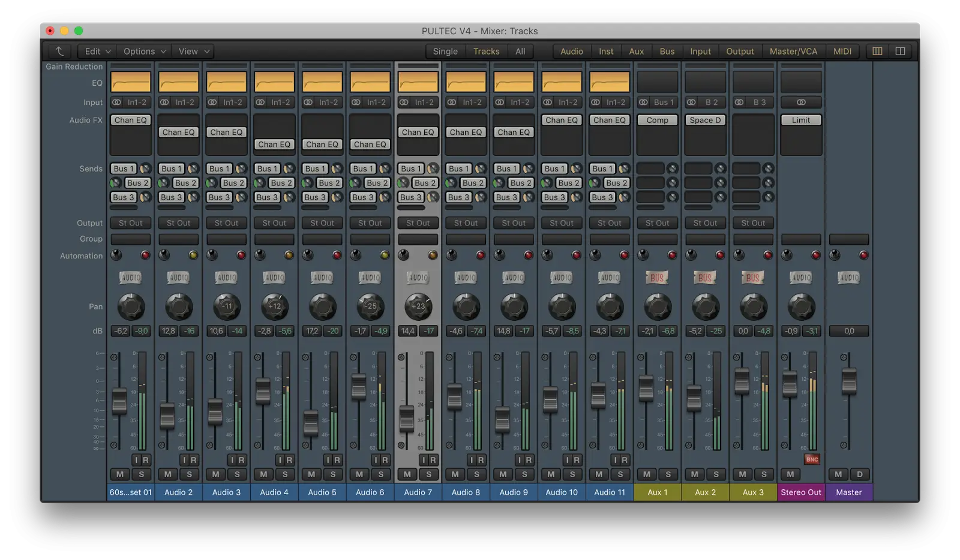Click the BUS icon on Aux 3
The height and width of the screenshot is (560, 960).
(x=753, y=278)
